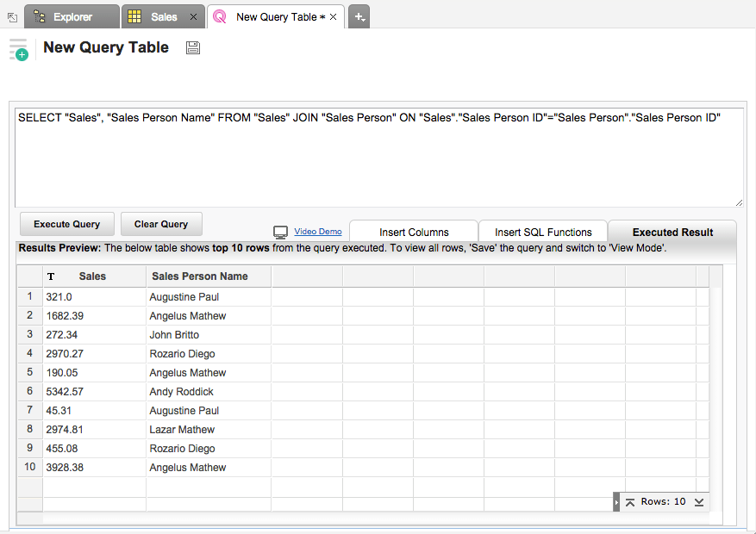Image resolution: width=756 pixels, height=534 pixels.
Task: Click the pink Q query icon
Action: (218, 16)
